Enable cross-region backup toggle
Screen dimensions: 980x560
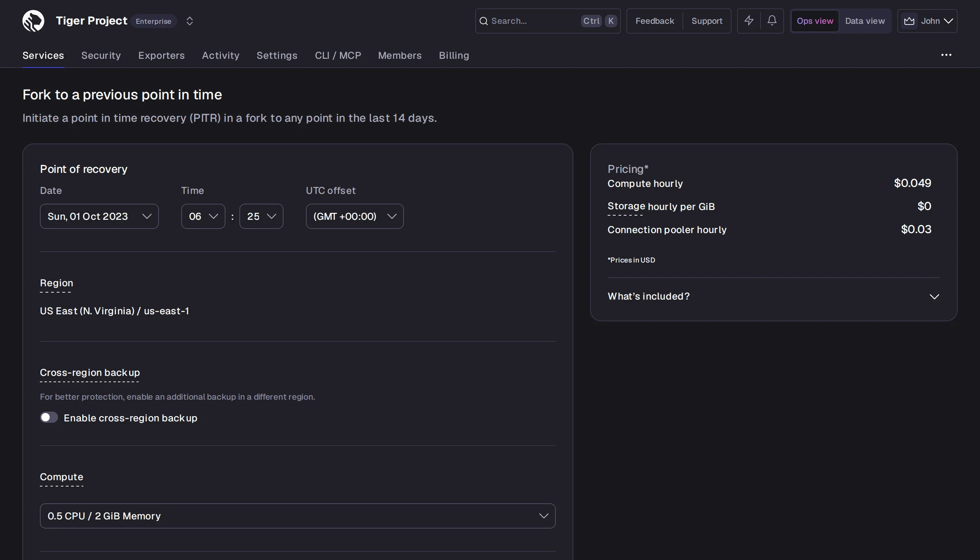point(49,417)
